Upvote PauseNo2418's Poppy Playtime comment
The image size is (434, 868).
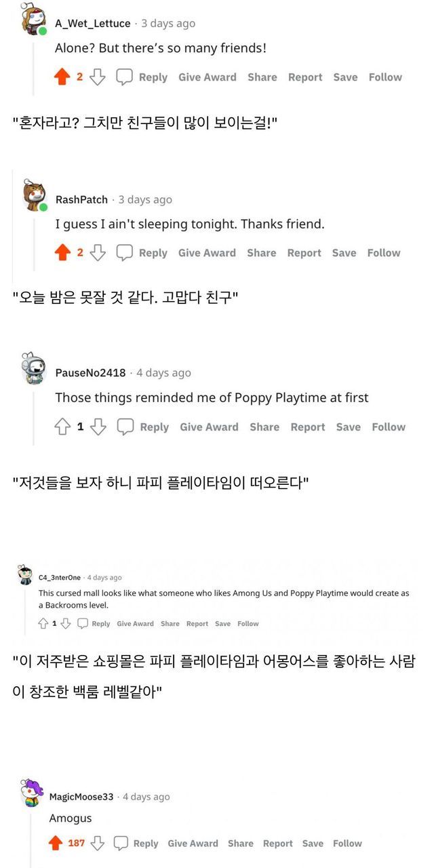point(62,427)
